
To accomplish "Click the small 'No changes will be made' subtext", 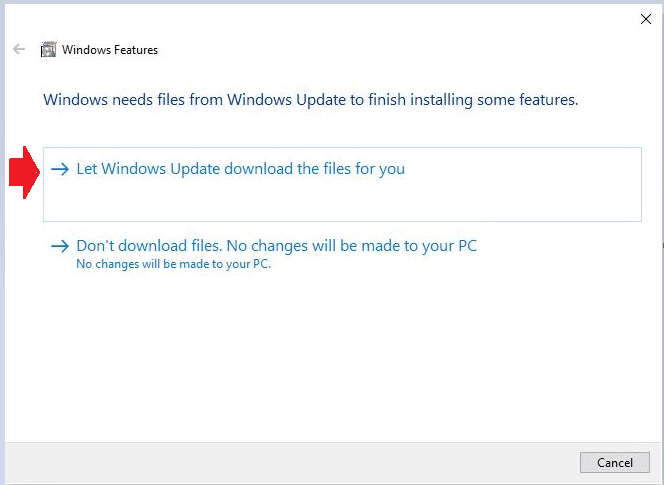I will (173, 265).
